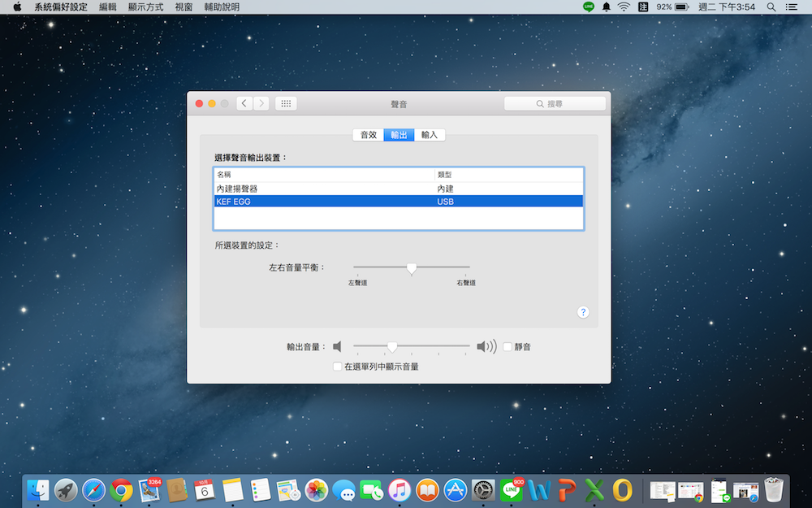Open the 顯示方式 menu
Screen dimensions: 812x508
(145, 7)
